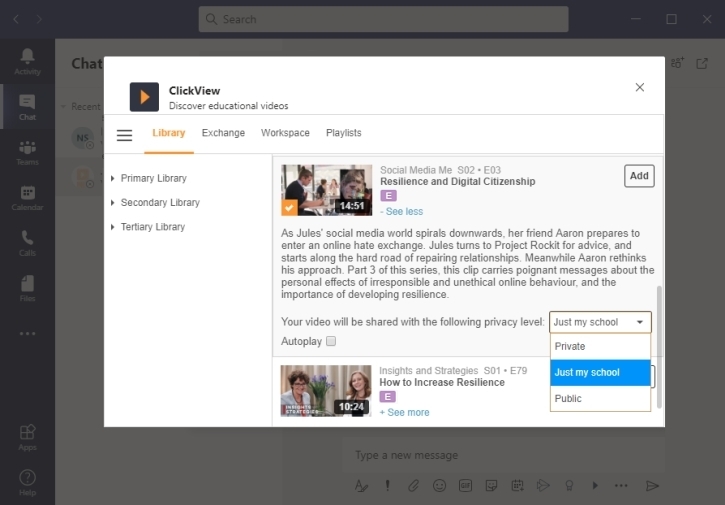The height and width of the screenshot is (505, 725).
Task: Collapse the Just my school dropdown
Action: (600, 322)
